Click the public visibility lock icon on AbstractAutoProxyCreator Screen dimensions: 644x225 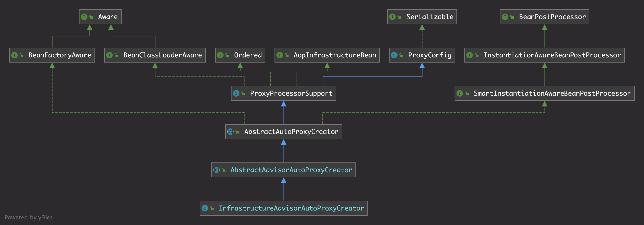click(238, 131)
